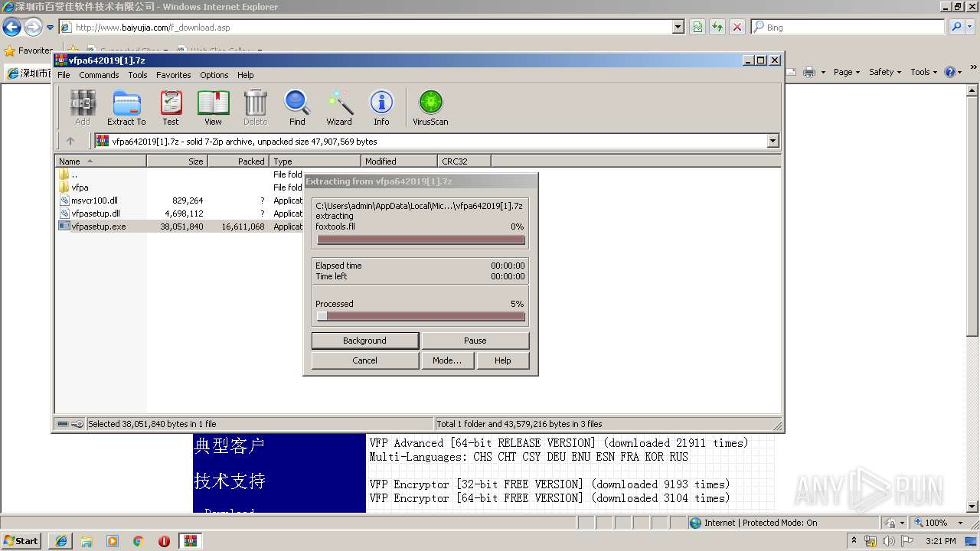Open the View toolbar icon
Screen dimensions: 980x551
pos(213,108)
